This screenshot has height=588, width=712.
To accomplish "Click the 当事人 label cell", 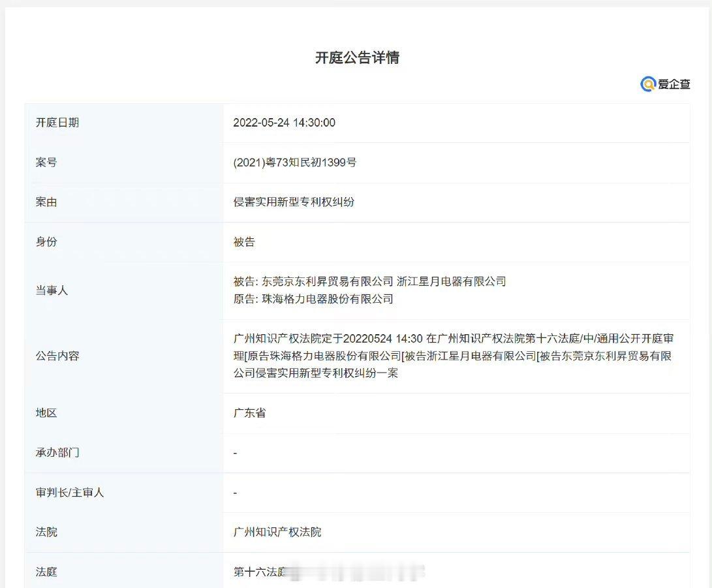I will click(123, 290).
